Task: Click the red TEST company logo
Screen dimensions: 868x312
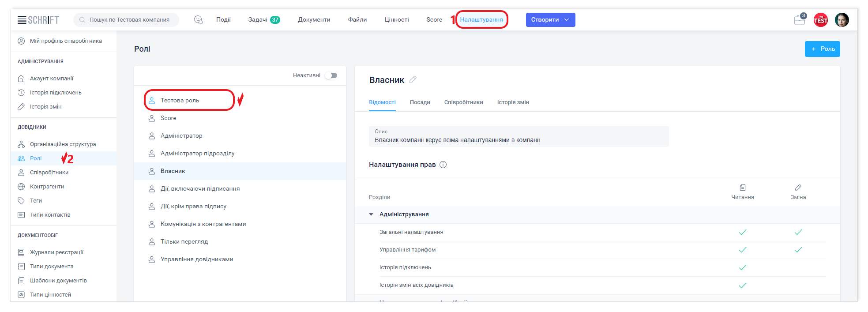Action: pyautogui.click(x=820, y=20)
